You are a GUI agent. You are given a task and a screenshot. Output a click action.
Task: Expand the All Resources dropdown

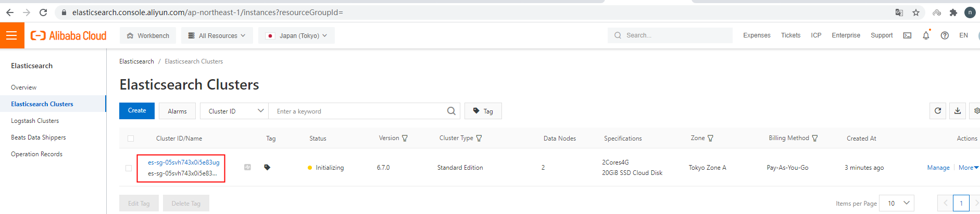[x=217, y=35]
